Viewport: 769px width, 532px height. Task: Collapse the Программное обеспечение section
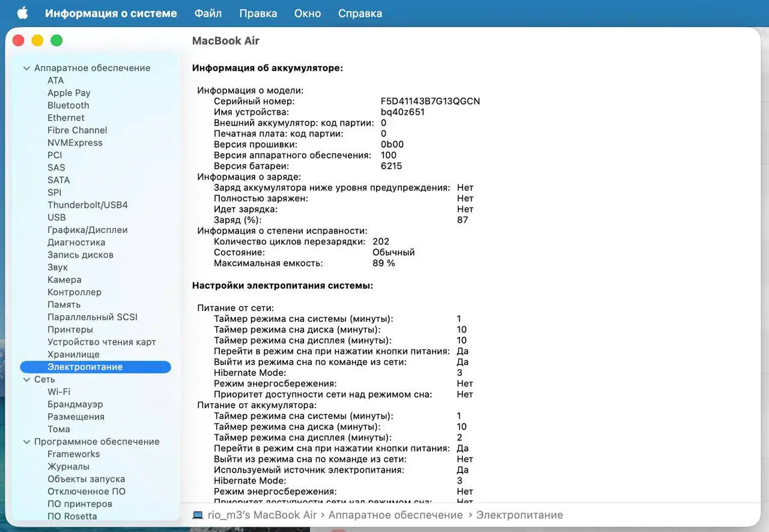(x=26, y=442)
